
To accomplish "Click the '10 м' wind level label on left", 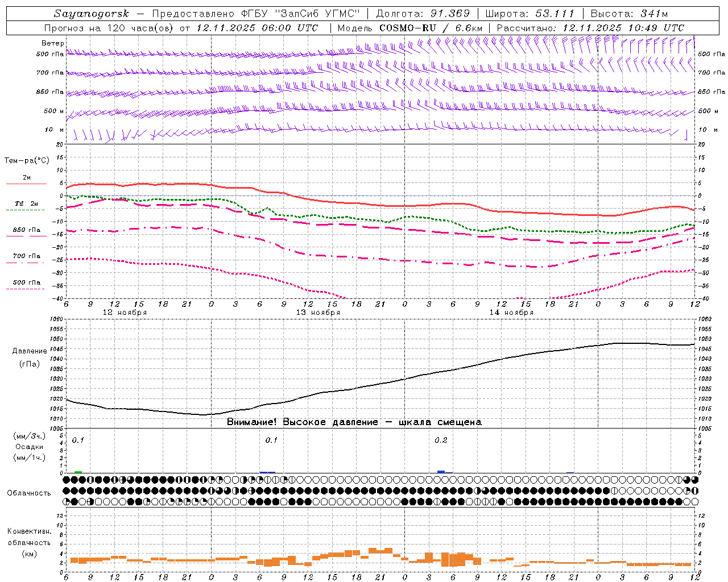I will pos(54,130).
